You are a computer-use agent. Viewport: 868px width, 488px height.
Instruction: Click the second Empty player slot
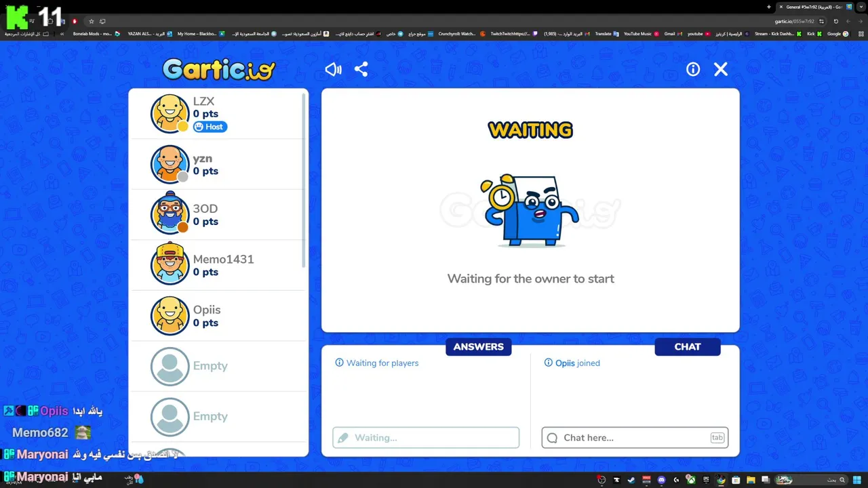[217, 416]
